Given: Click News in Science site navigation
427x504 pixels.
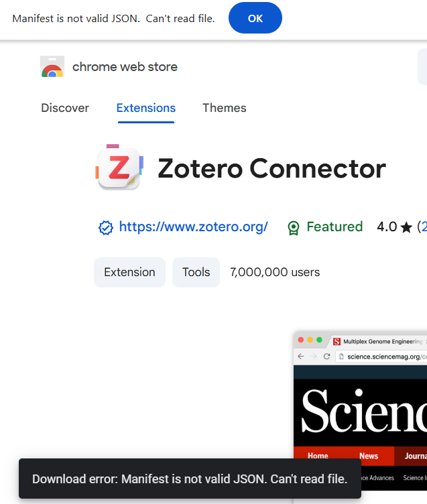Looking at the screenshot, I should [369, 456].
